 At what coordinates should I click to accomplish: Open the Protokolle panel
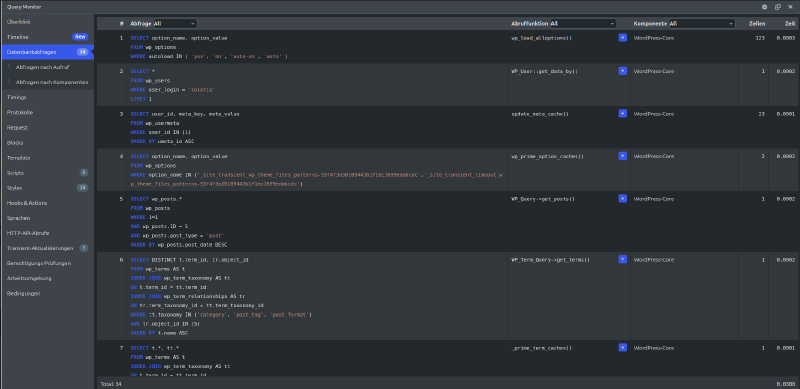coord(47,112)
